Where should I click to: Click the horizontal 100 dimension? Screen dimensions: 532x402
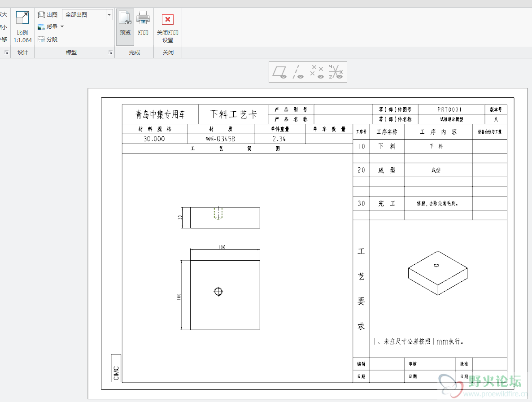(222, 247)
